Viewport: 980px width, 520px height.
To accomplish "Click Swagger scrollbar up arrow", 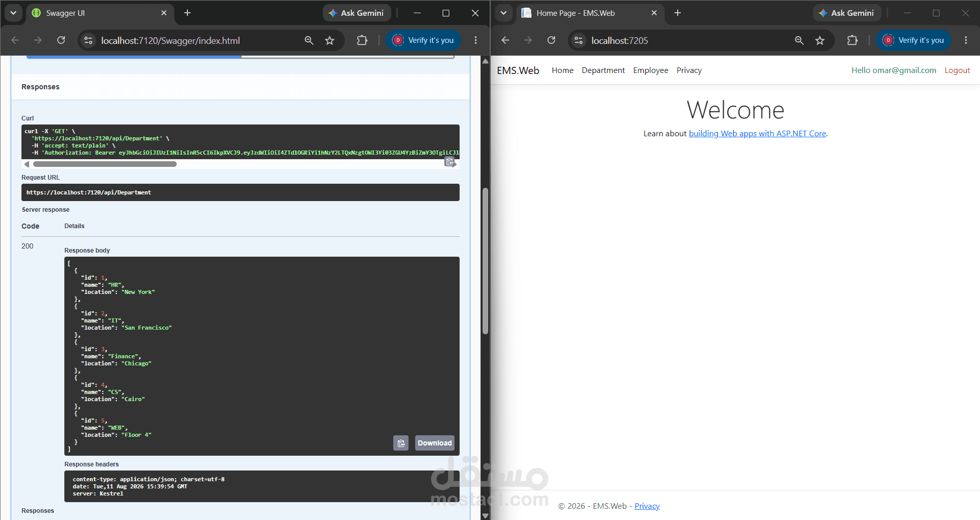I will pos(485,61).
